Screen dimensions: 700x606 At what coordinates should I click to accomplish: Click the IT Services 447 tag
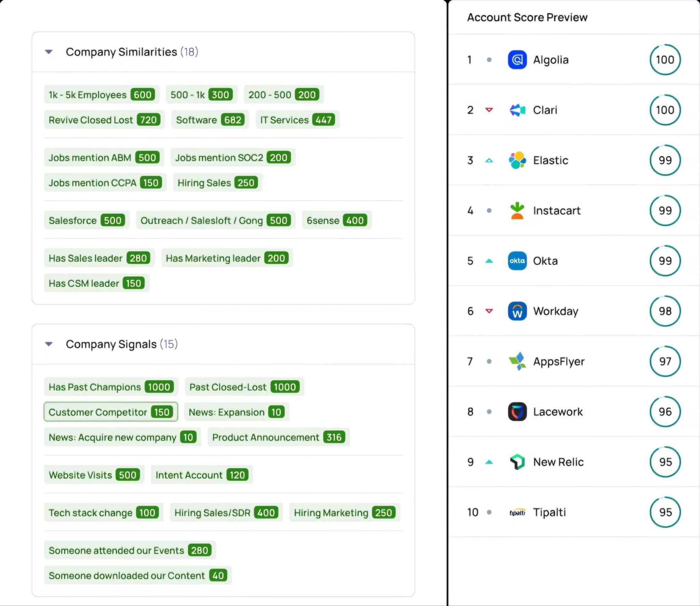(x=298, y=120)
